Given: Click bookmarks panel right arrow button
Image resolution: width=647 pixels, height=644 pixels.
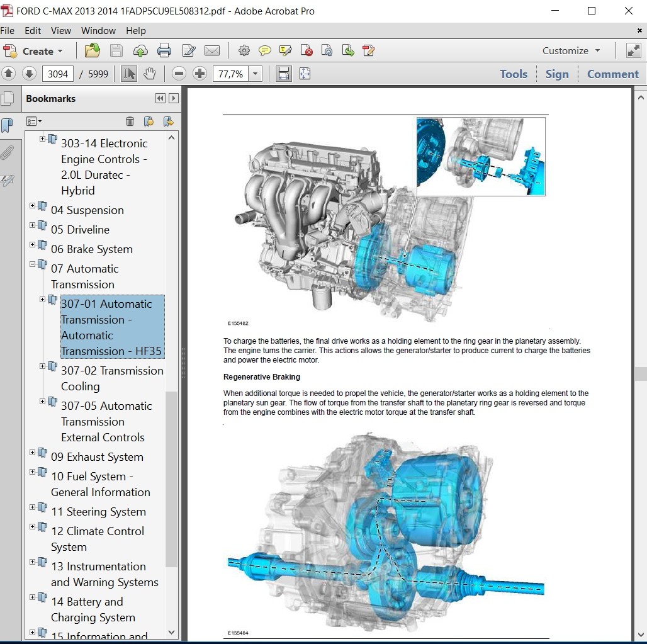Looking at the screenshot, I should click(174, 98).
